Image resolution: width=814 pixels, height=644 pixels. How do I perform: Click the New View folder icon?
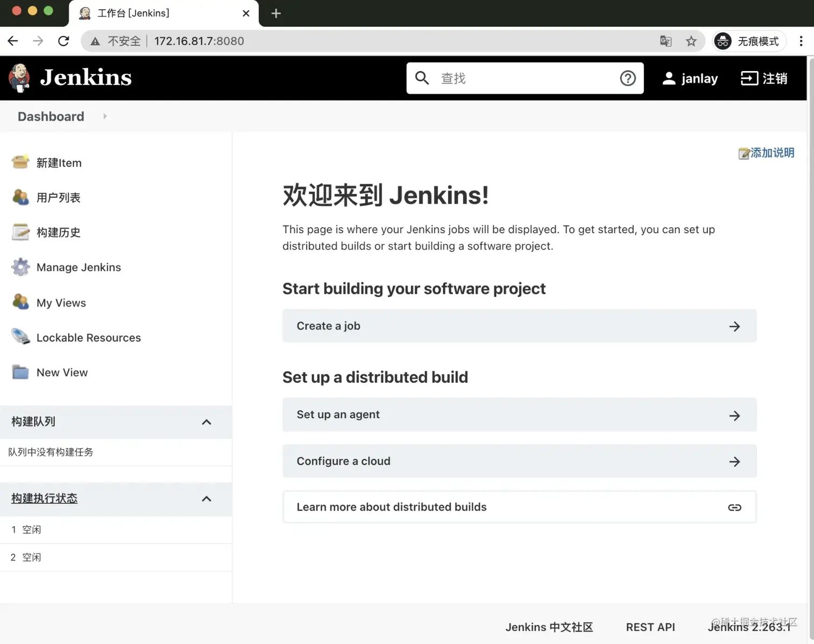pyautogui.click(x=20, y=372)
